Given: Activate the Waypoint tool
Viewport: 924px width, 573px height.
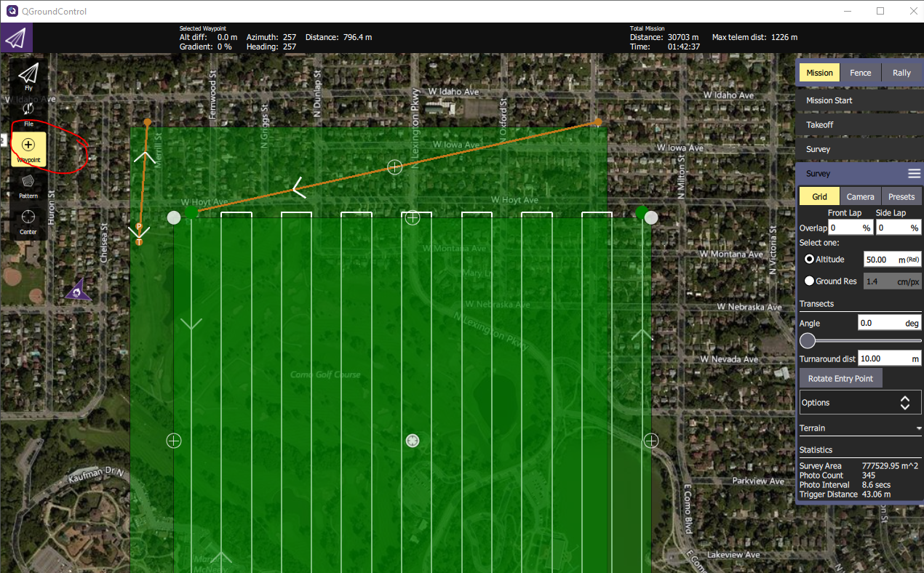Looking at the screenshot, I should [x=28, y=149].
